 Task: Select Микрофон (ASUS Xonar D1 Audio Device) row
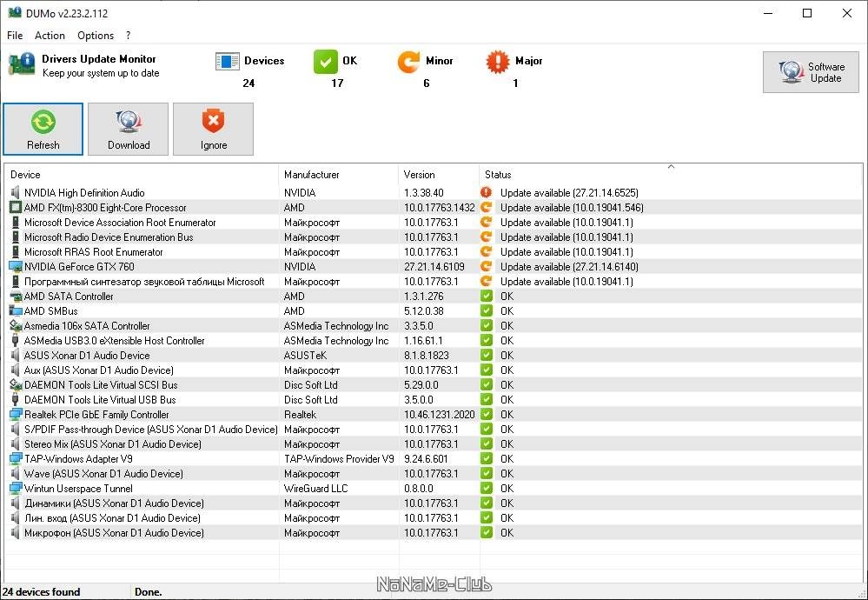(x=434, y=533)
